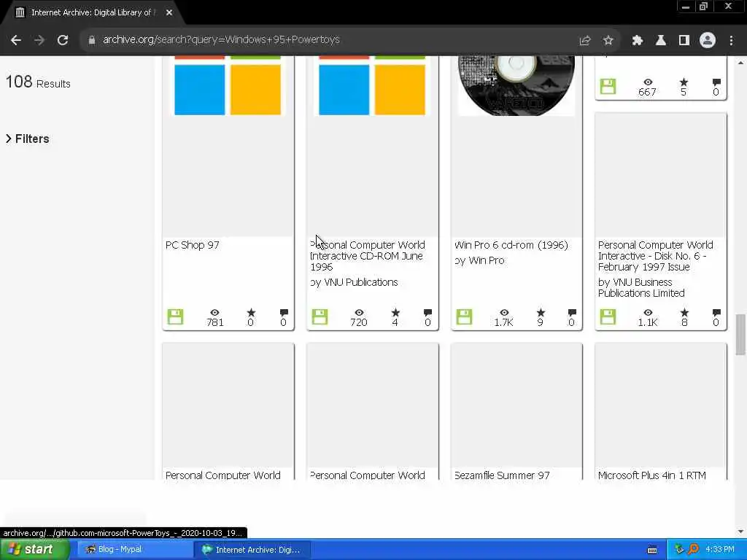The image size is (747, 560).
Task: Share this page icon in address bar
Action: (585, 41)
